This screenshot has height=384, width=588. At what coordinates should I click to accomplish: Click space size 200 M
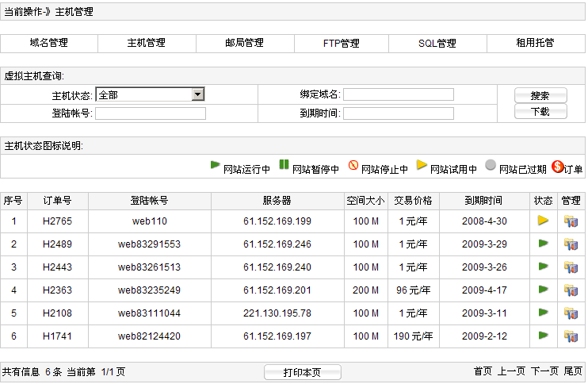click(x=365, y=290)
